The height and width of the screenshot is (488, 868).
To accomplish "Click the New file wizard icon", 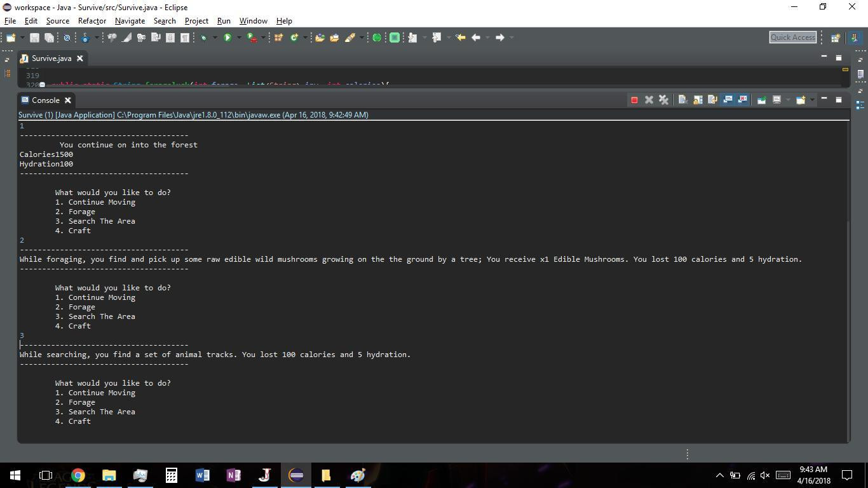I will pos(11,37).
